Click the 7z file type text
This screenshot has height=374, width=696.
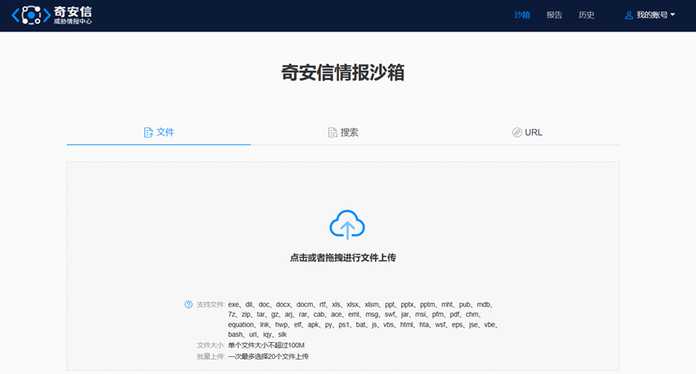click(x=232, y=314)
